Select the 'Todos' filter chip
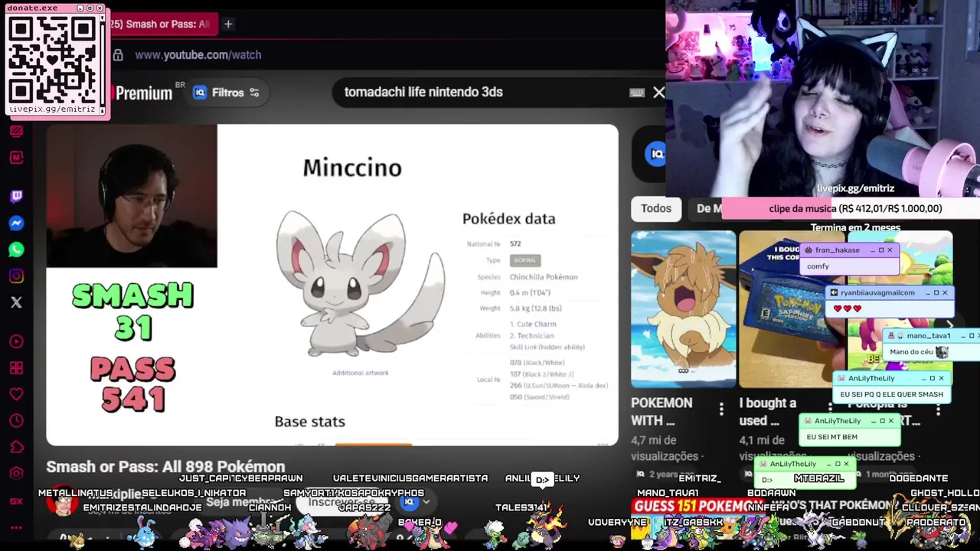This screenshot has width=980, height=551. (656, 208)
